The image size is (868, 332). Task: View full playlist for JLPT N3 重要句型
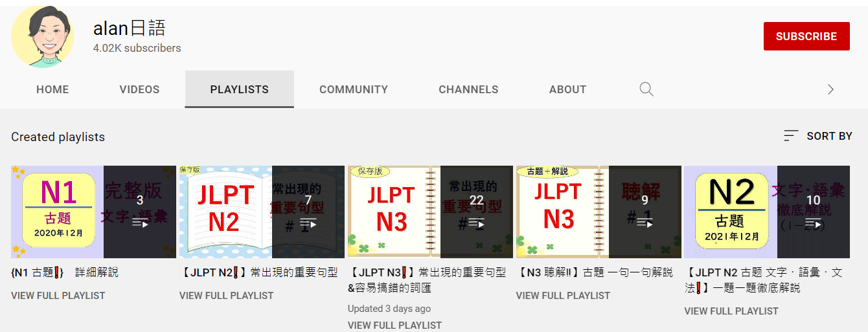(394, 326)
